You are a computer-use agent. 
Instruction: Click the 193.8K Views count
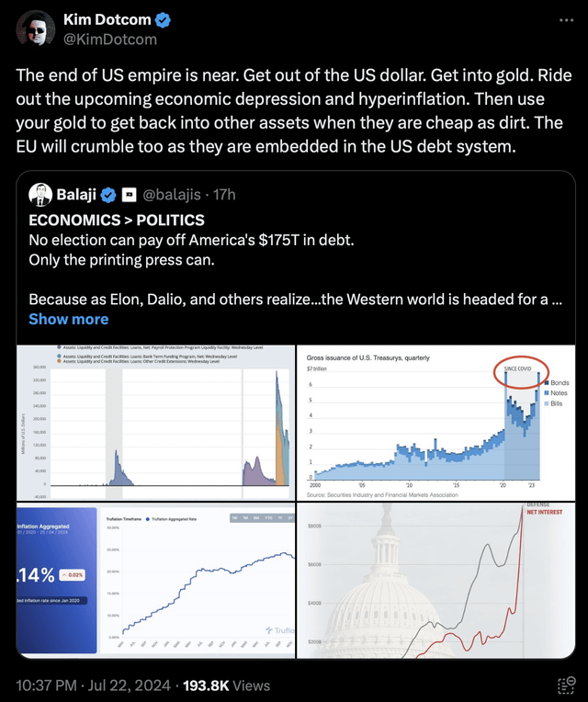tap(226, 685)
